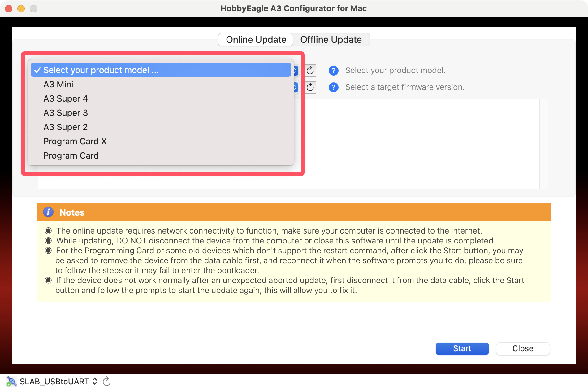The width and height of the screenshot is (588, 389).
Task: Click the help icon for target firmware version
Action: point(333,87)
